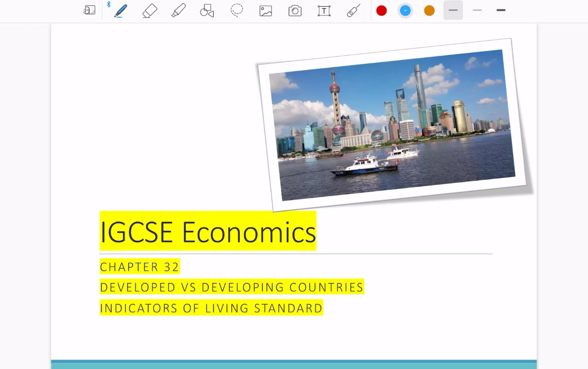Select the Highlighter tool
The image size is (588, 369).
179,10
